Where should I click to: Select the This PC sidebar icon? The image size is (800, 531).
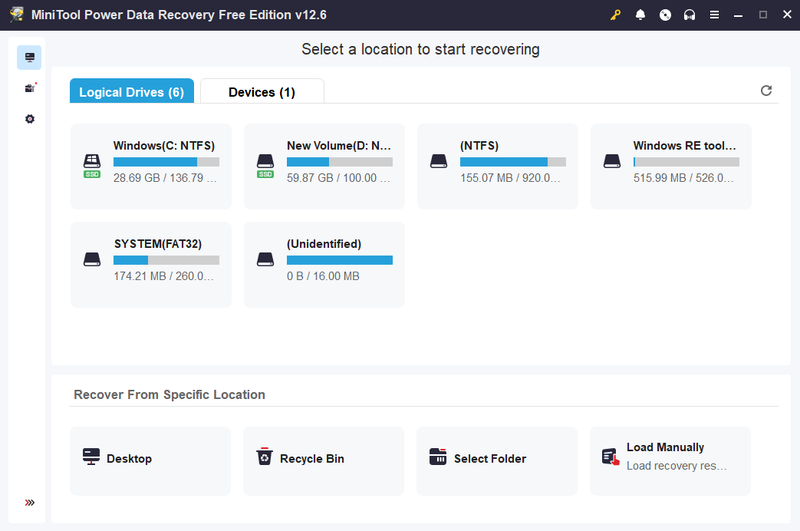point(29,57)
